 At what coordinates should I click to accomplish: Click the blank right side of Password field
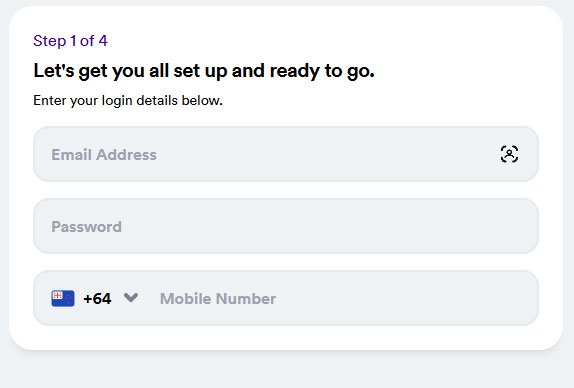(x=403, y=226)
